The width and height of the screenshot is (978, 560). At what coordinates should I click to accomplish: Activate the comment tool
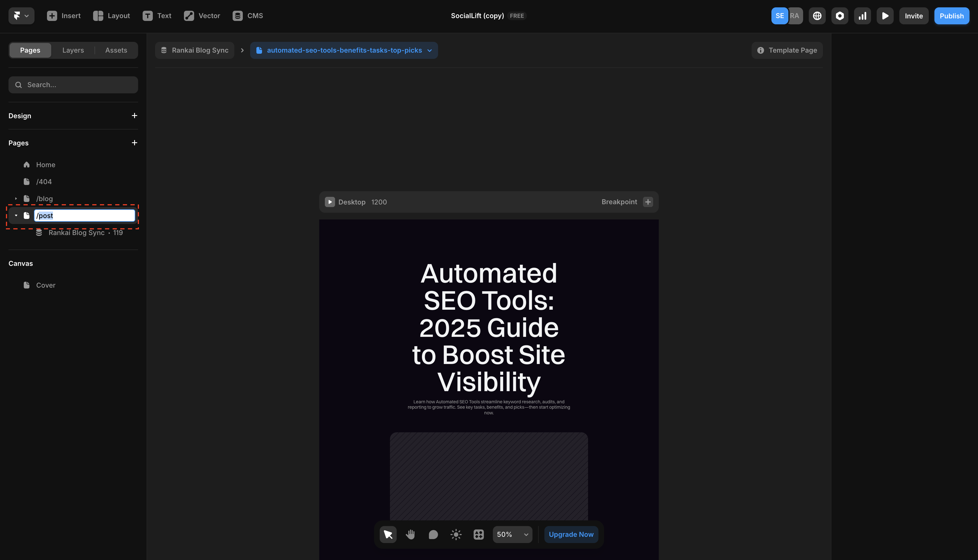433,534
